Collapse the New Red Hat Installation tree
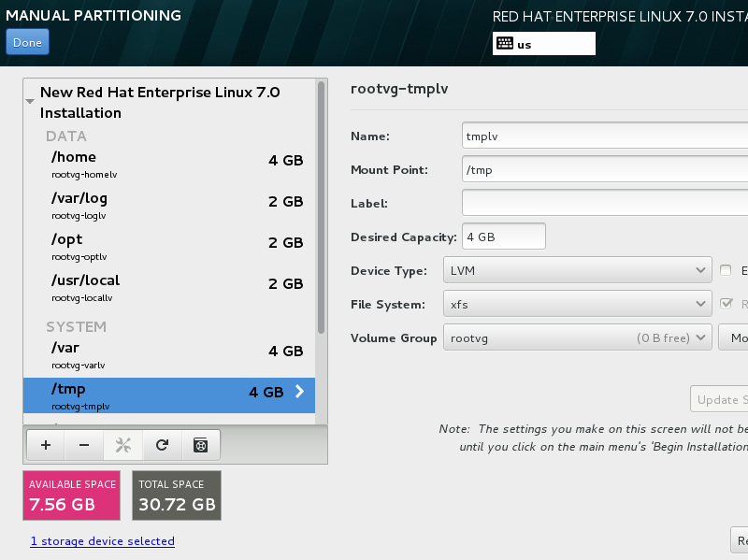This screenshot has height=560, width=748. point(31,100)
